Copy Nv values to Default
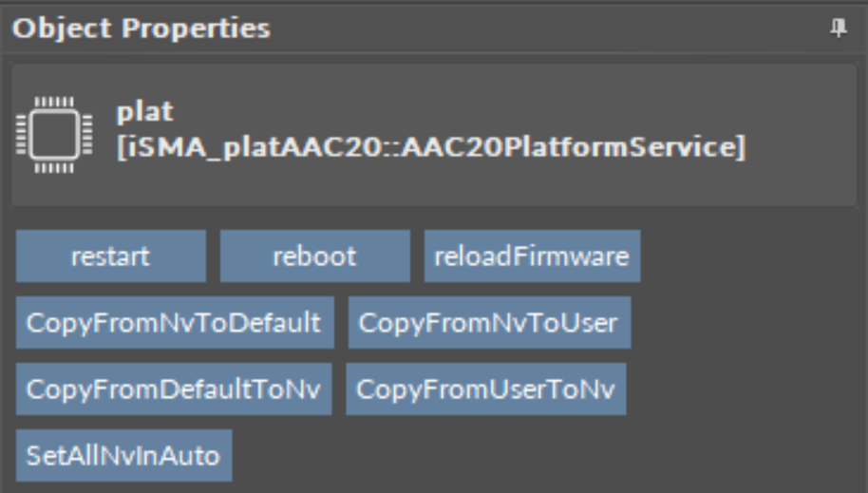The width and height of the screenshot is (868, 493). coord(173,323)
